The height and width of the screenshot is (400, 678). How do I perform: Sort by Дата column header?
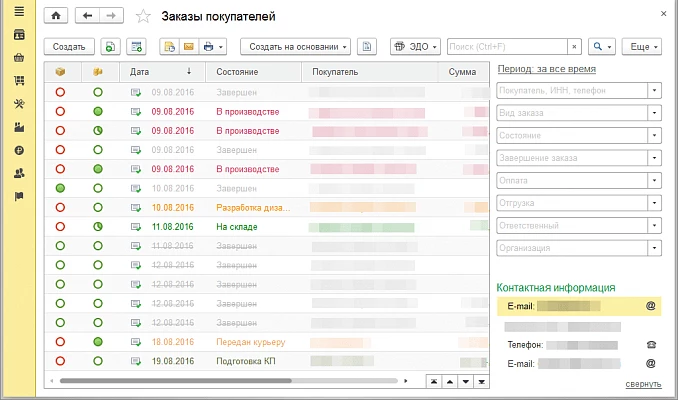(162, 72)
